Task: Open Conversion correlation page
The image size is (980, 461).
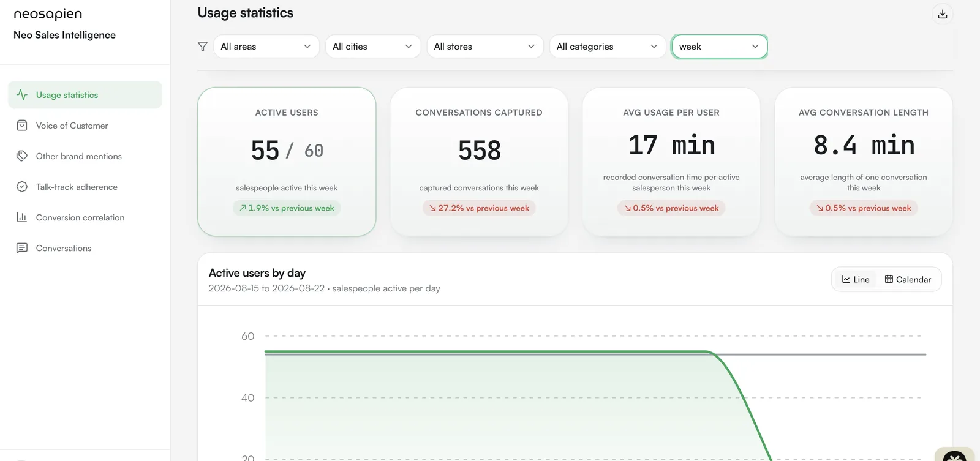Action: (x=85, y=217)
